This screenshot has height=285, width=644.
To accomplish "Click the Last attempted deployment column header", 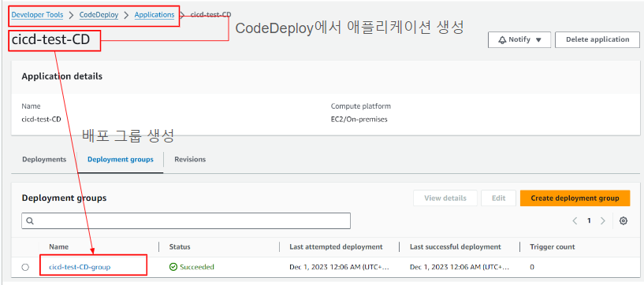I will coord(336,247).
